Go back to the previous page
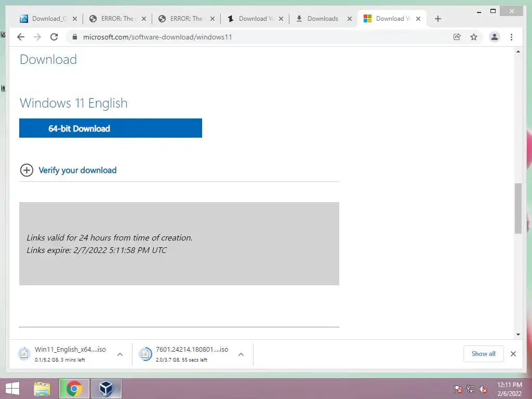 pyautogui.click(x=21, y=37)
